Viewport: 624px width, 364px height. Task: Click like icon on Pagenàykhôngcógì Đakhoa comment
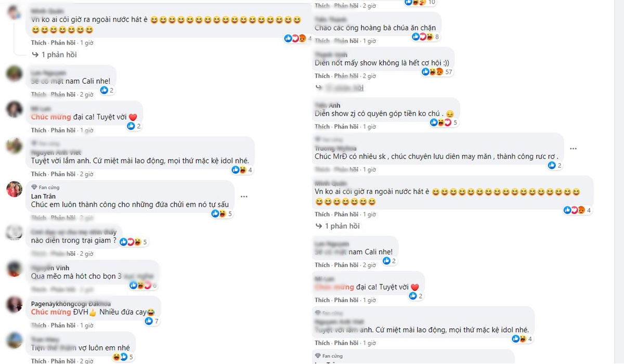[149, 321]
